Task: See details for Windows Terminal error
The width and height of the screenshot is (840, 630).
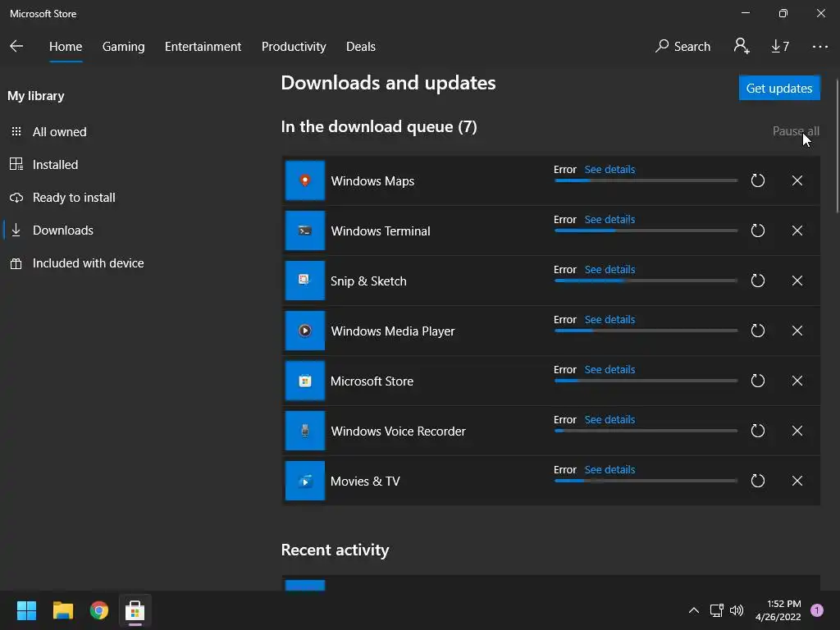Action: (x=609, y=219)
